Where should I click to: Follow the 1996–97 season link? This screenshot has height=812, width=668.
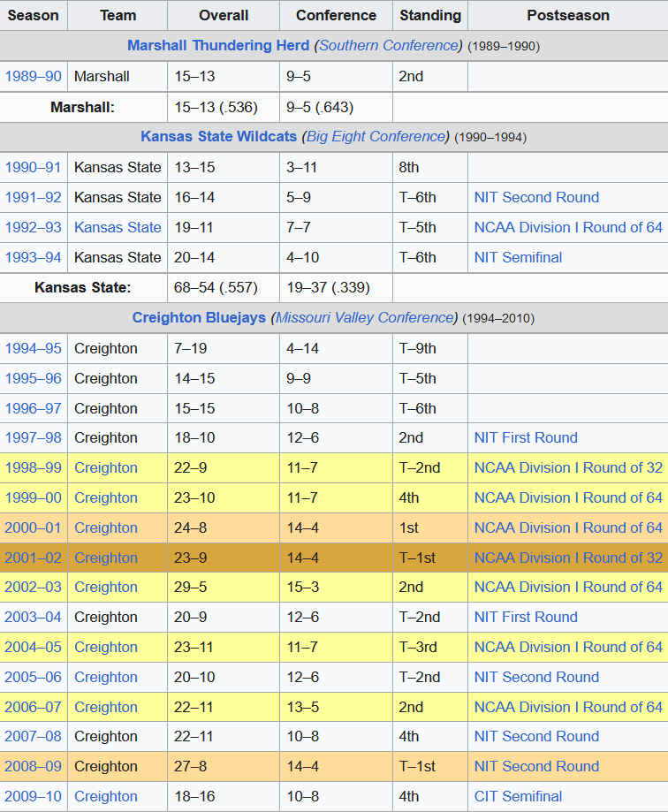pyautogui.click(x=34, y=409)
